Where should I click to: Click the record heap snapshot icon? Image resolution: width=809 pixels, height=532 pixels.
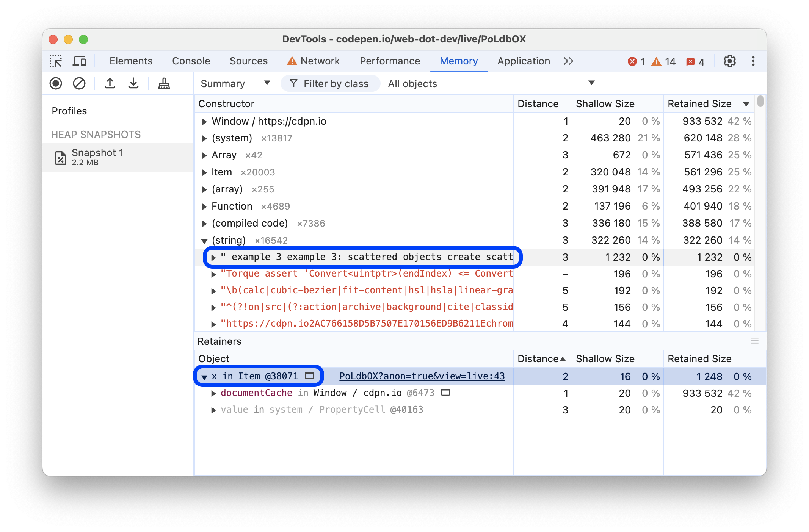[56, 83]
